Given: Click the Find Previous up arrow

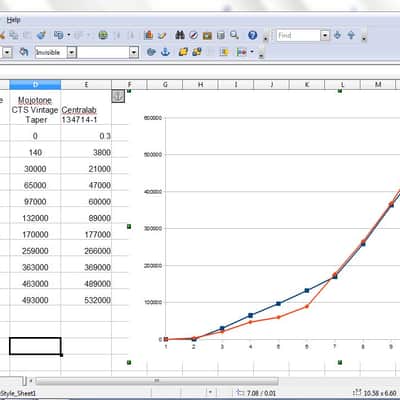Looking at the screenshot, I should pos(351,35).
